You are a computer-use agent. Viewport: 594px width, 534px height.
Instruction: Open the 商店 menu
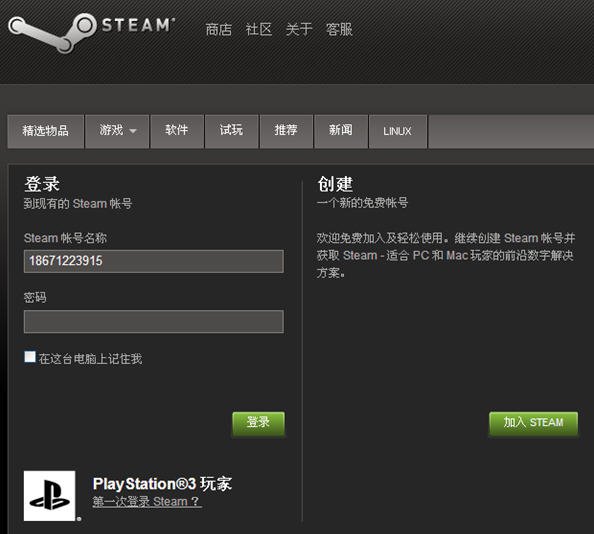coord(219,29)
